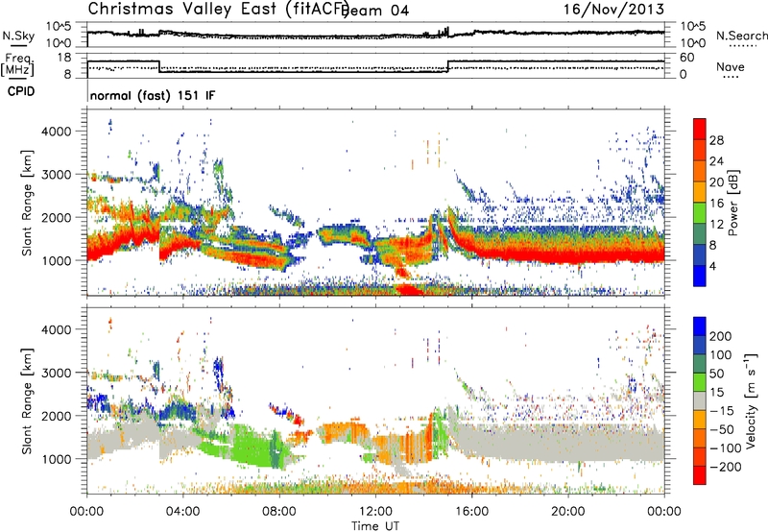Select the 'normal (fast) 151 IF' text
This screenshot has width=768, height=532.
pyautogui.click(x=153, y=96)
